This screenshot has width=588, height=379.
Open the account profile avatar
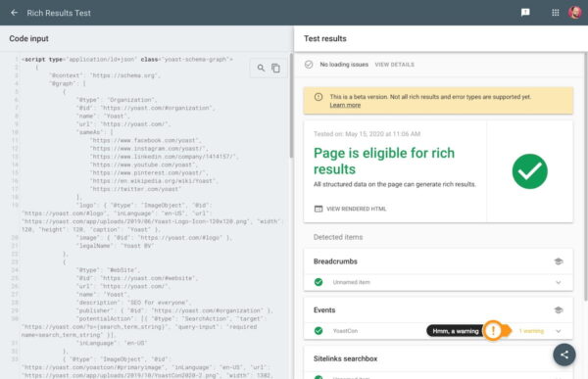[575, 13]
